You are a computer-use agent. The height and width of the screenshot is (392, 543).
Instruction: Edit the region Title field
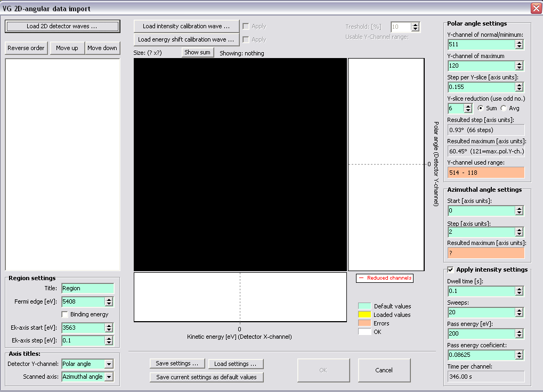pyautogui.click(x=87, y=288)
